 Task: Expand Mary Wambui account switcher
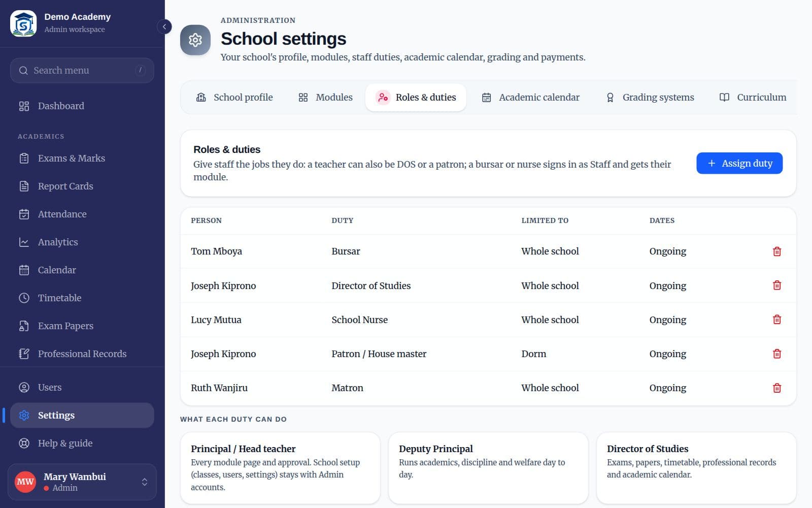coord(82,482)
